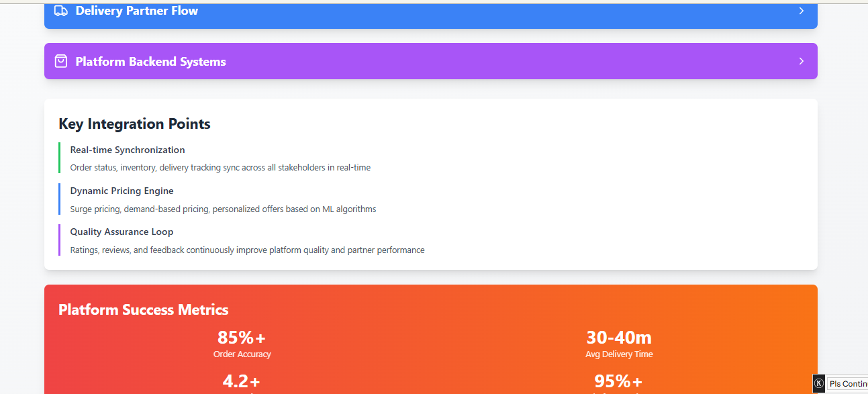The height and width of the screenshot is (394, 868).
Task: Select the Quality Assurance Loop item title
Action: [122, 232]
